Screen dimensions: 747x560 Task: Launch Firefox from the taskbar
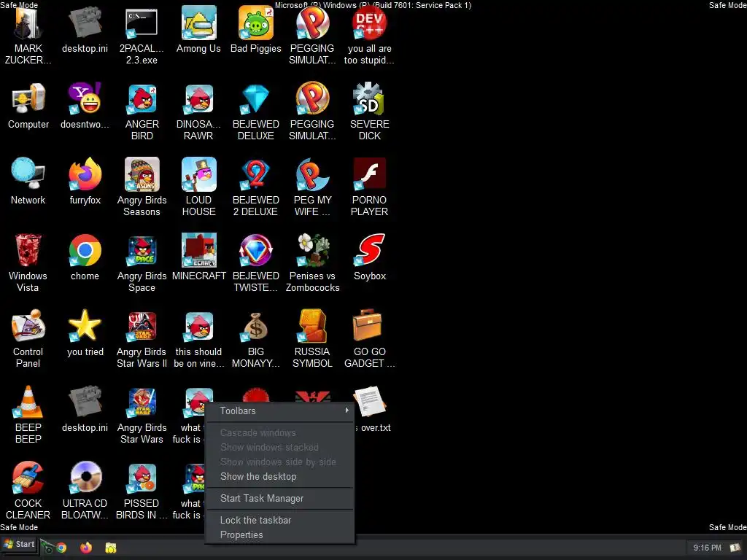tap(86, 548)
